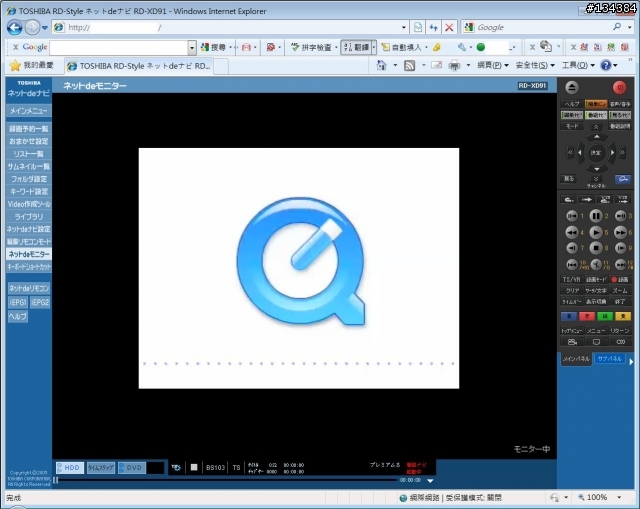Screen dimensions: 640x509
Task: Click the red power-off button on the remote
Action: (x=620, y=87)
